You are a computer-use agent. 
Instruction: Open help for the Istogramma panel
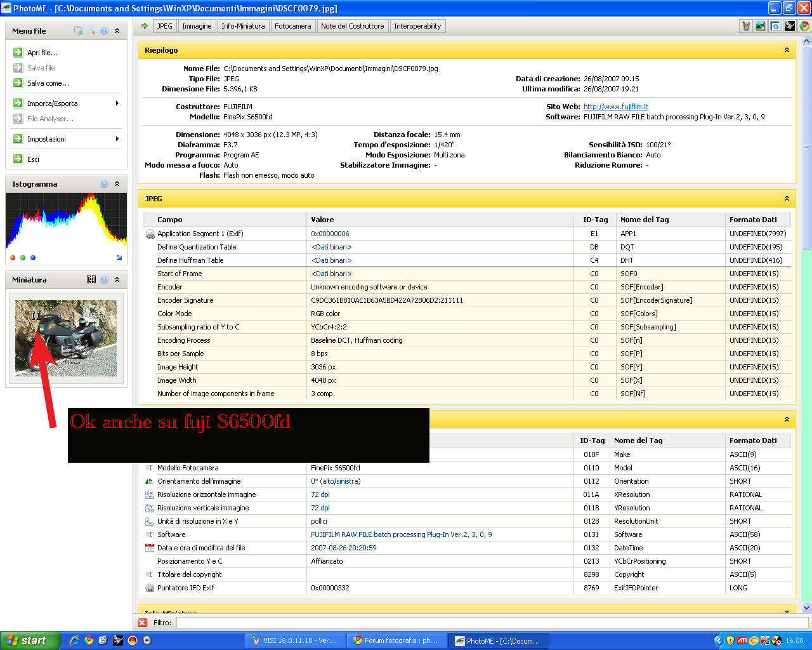coord(104,183)
